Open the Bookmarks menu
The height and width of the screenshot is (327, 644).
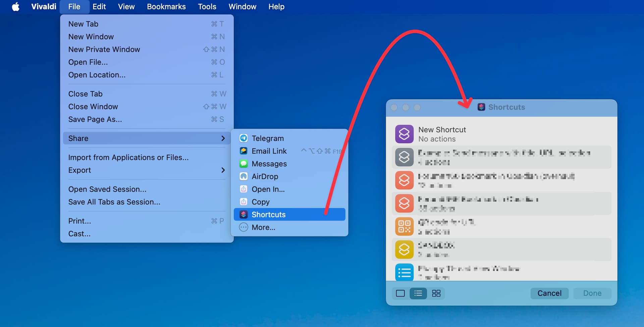166,7
